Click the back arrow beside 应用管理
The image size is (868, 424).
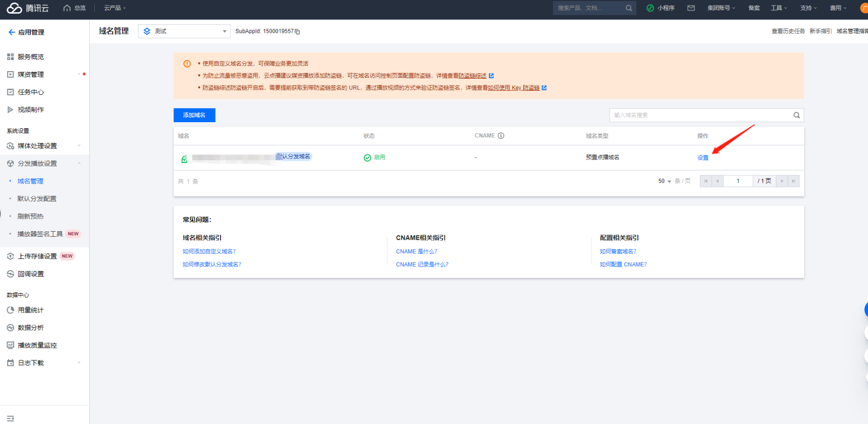click(12, 32)
